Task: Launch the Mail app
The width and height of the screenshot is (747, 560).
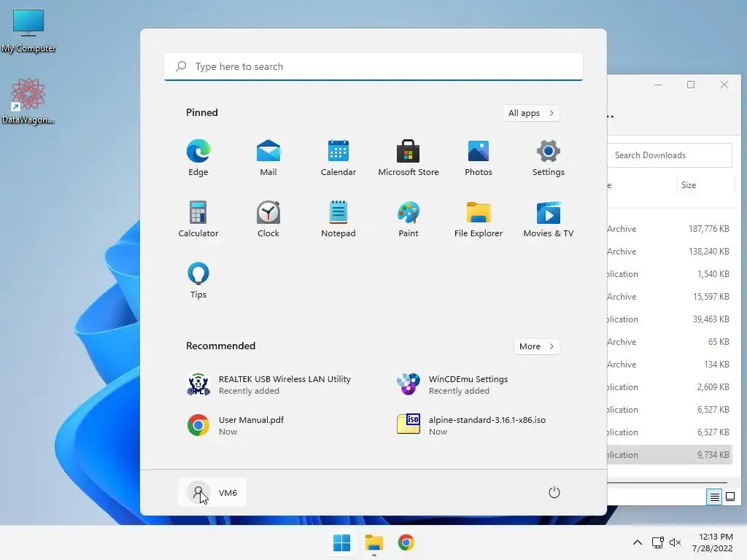Action: (268, 157)
